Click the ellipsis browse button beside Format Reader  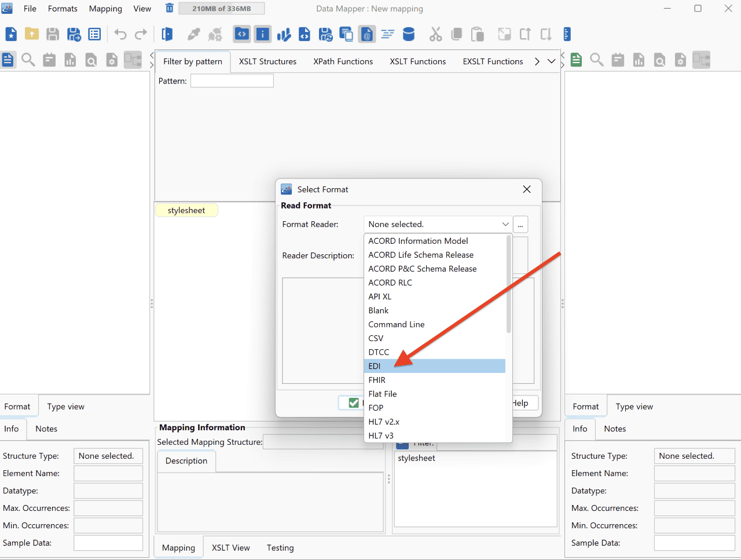[520, 225]
